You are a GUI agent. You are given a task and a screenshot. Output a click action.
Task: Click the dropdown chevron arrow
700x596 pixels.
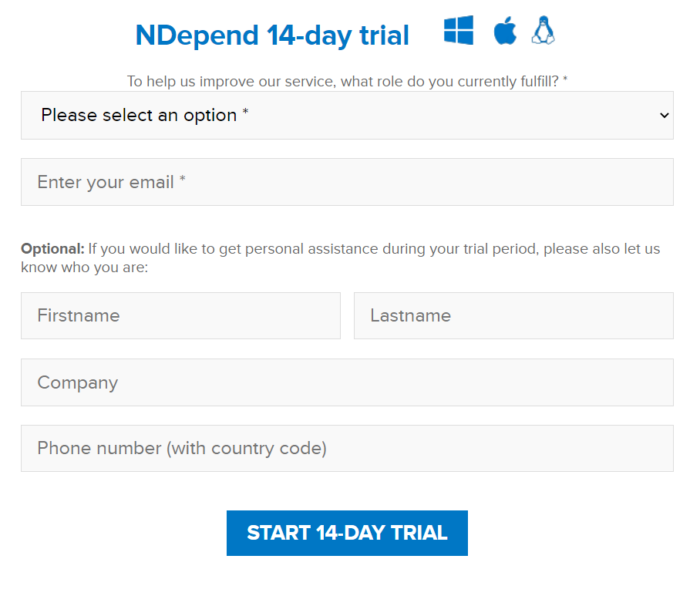pyautogui.click(x=665, y=116)
